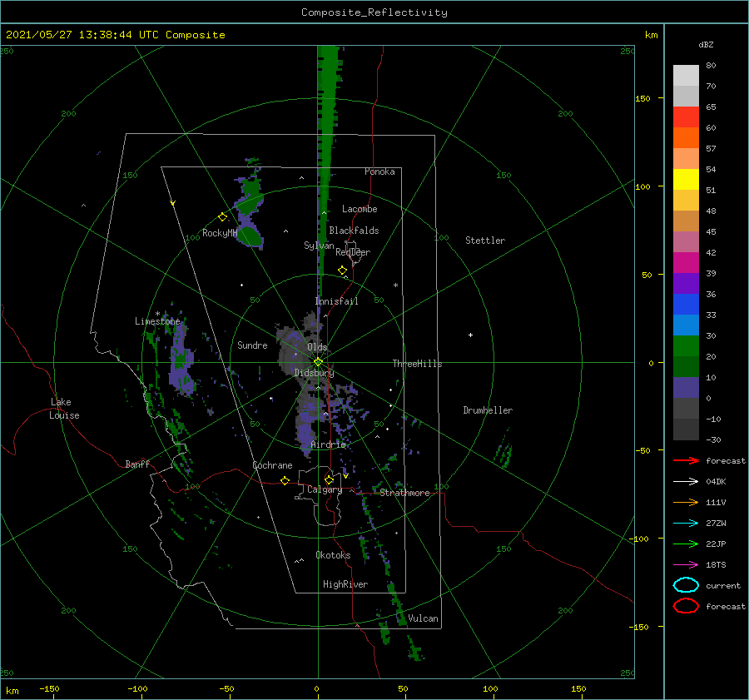749x700 pixels.
Task: Click the HighRiver city label
Action: pyautogui.click(x=345, y=584)
